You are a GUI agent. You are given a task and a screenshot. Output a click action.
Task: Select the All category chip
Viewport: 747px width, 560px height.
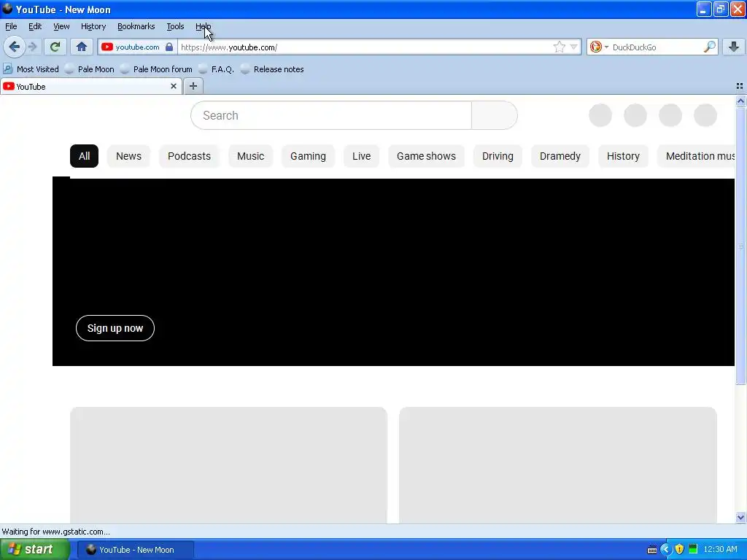pyautogui.click(x=84, y=156)
